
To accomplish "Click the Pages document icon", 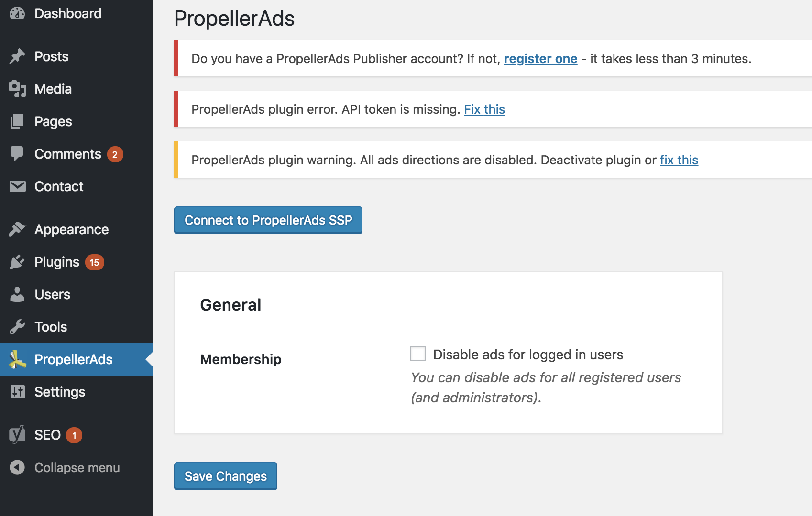I will pyautogui.click(x=17, y=121).
